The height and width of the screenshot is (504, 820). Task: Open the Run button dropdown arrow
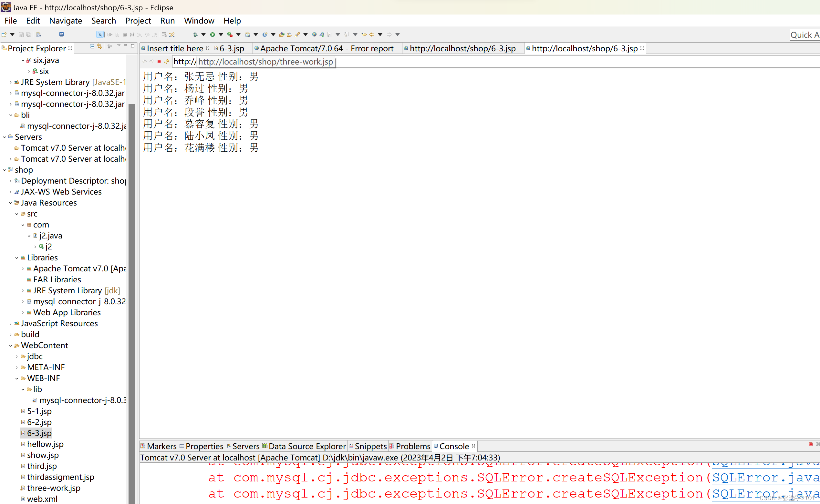click(x=221, y=34)
